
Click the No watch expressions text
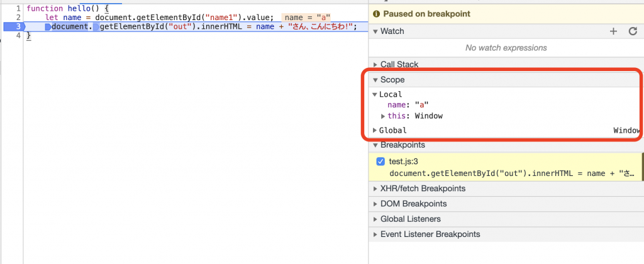click(506, 48)
